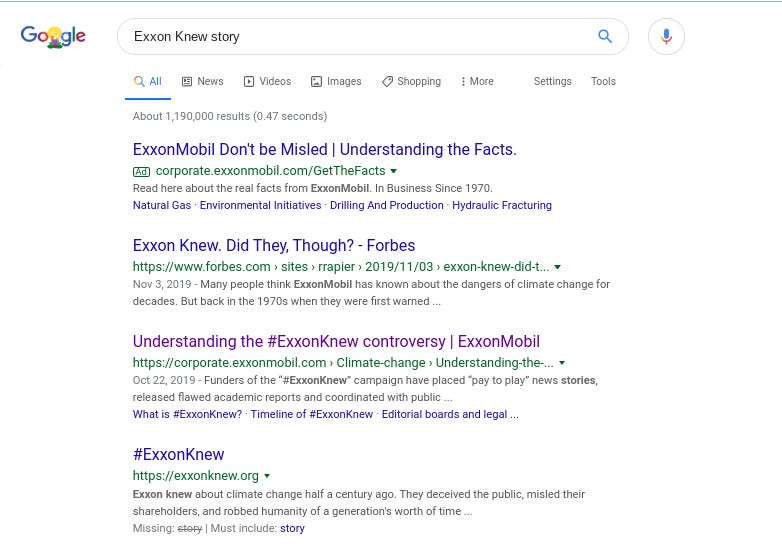Open the 'Timeline of #ExxonKnew' sitelink

(x=312, y=414)
